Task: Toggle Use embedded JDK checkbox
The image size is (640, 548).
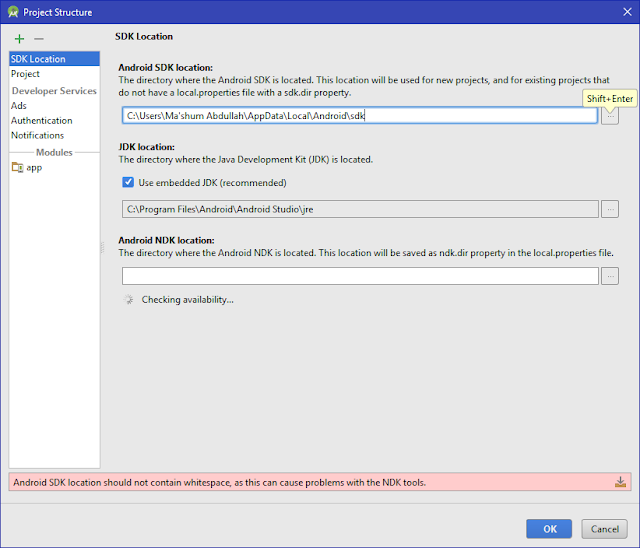Action: coord(128,182)
